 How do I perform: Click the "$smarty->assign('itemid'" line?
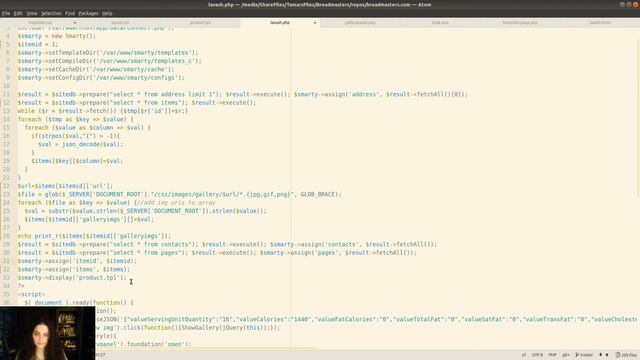click(77, 261)
